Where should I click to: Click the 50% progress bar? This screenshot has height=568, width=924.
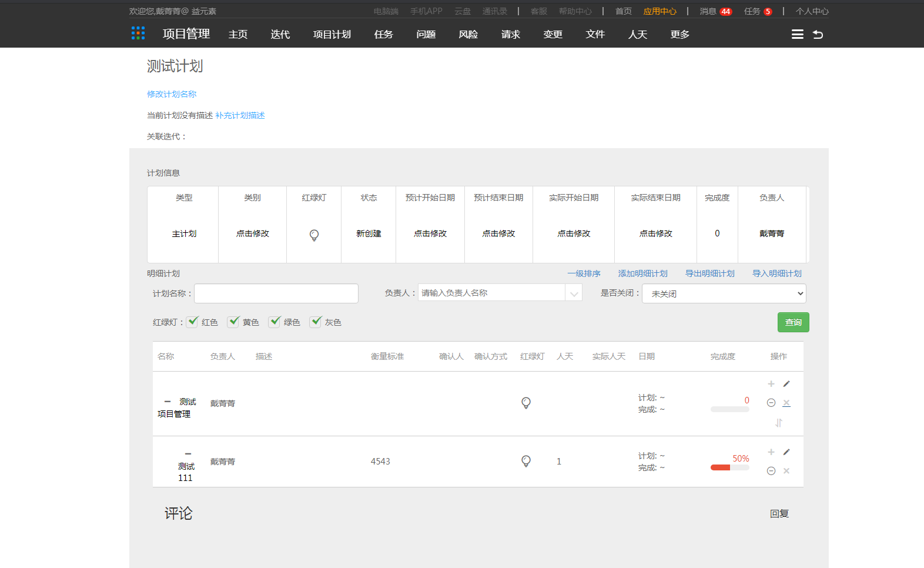click(x=730, y=468)
